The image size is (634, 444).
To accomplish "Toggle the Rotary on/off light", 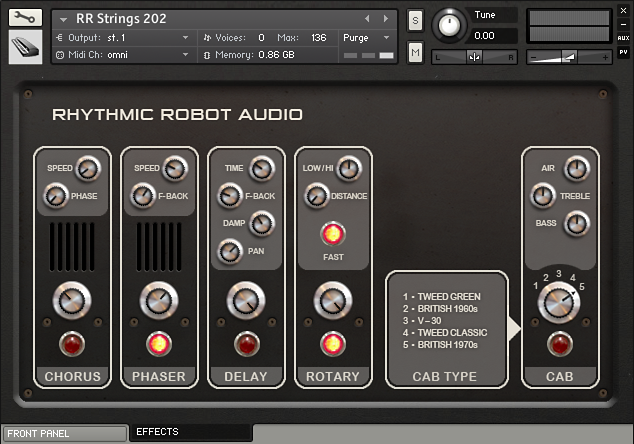I will pos(333,344).
